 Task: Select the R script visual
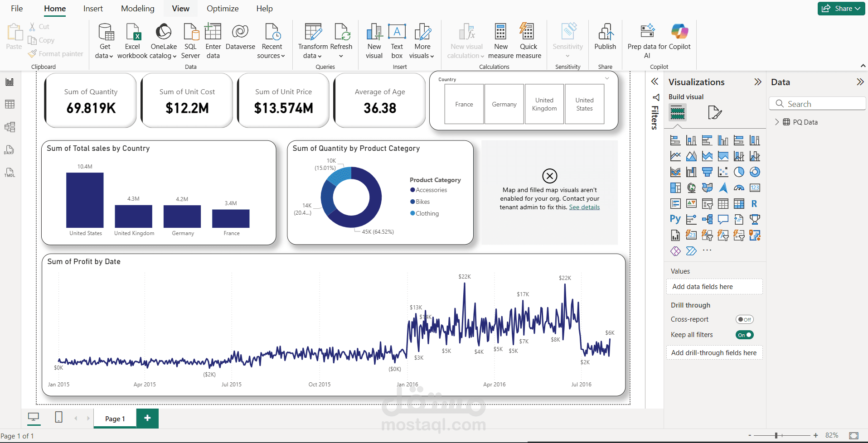755,203
